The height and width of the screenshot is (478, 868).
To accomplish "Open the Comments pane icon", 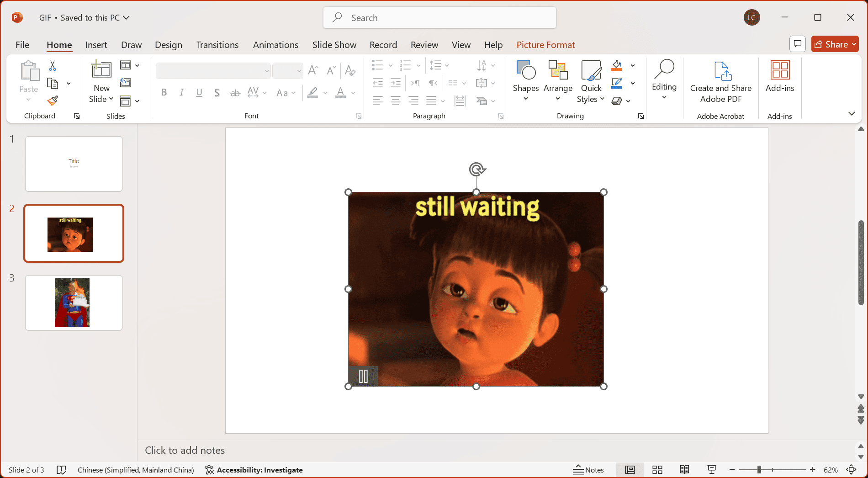I will (798, 44).
